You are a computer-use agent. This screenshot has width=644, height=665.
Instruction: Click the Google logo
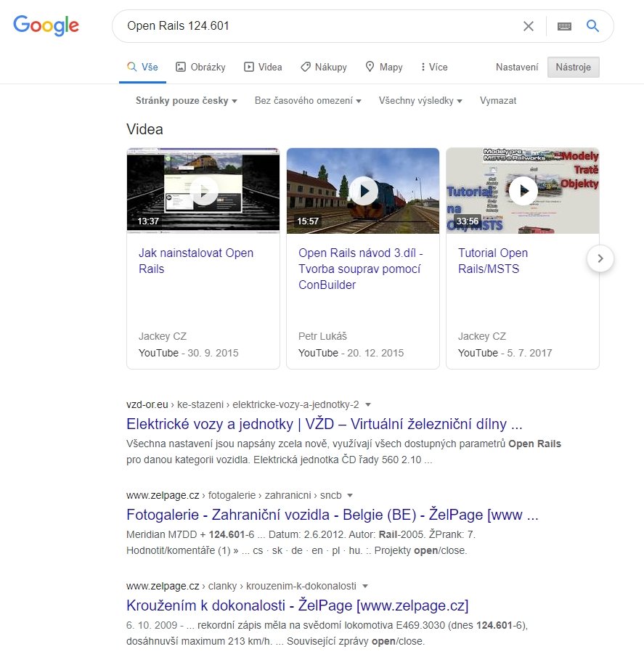(46, 25)
